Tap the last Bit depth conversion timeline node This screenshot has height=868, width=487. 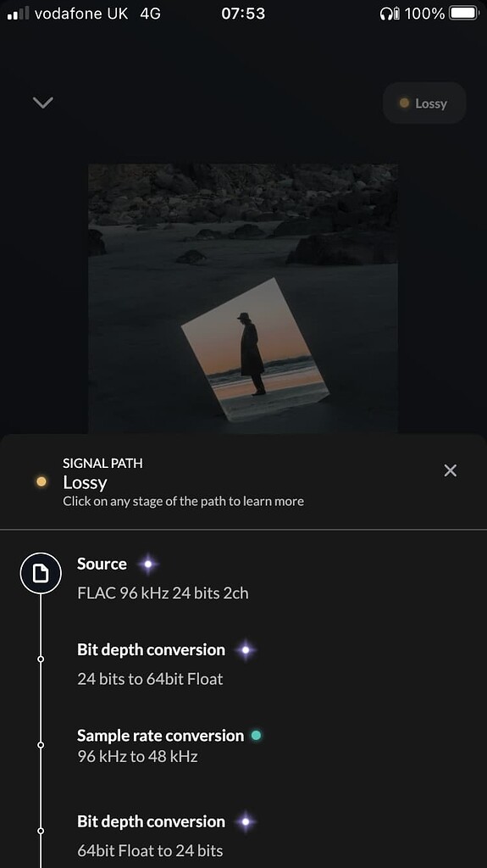coord(41,831)
